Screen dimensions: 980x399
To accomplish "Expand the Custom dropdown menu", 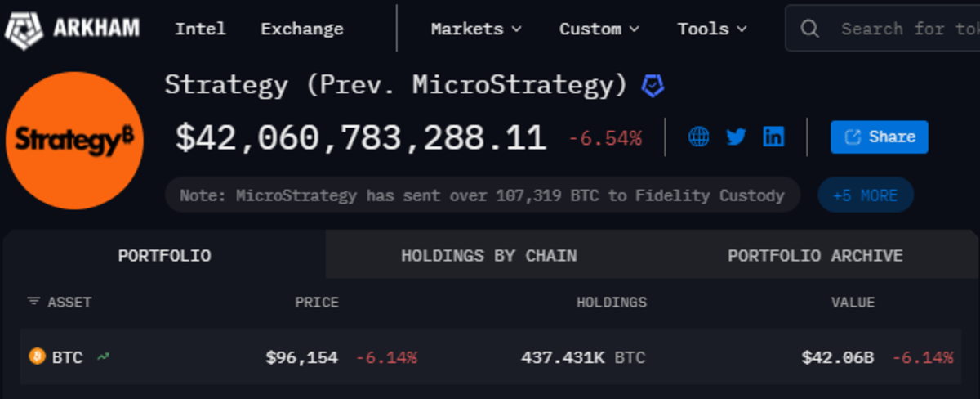I will pyautogui.click(x=599, y=29).
